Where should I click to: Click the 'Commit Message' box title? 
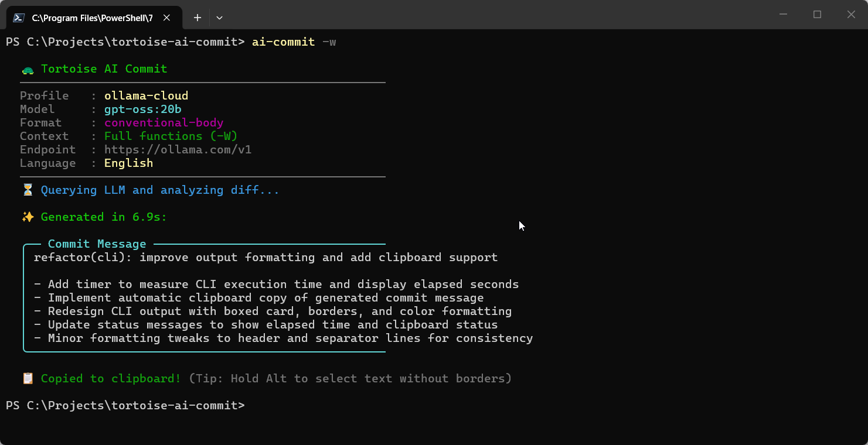pyautogui.click(x=97, y=244)
